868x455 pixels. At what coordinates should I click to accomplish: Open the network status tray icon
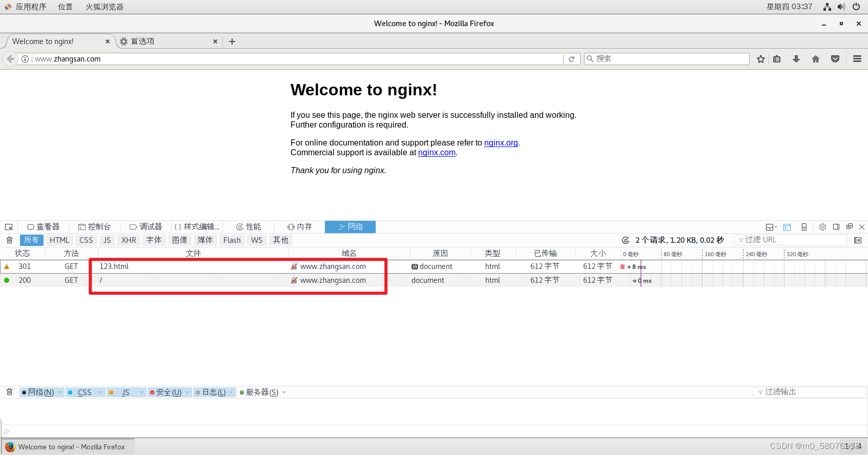click(x=827, y=7)
